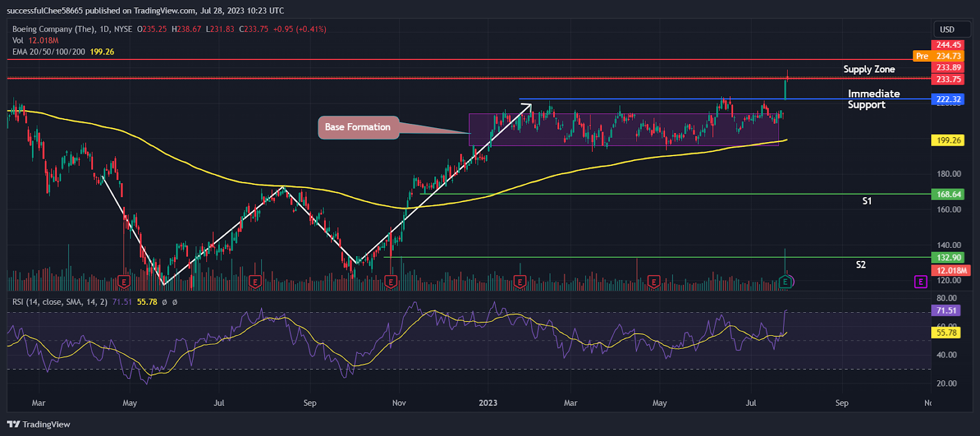Click the red 12.018M volume label
The width and height of the screenshot is (980, 436).
coord(951,270)
